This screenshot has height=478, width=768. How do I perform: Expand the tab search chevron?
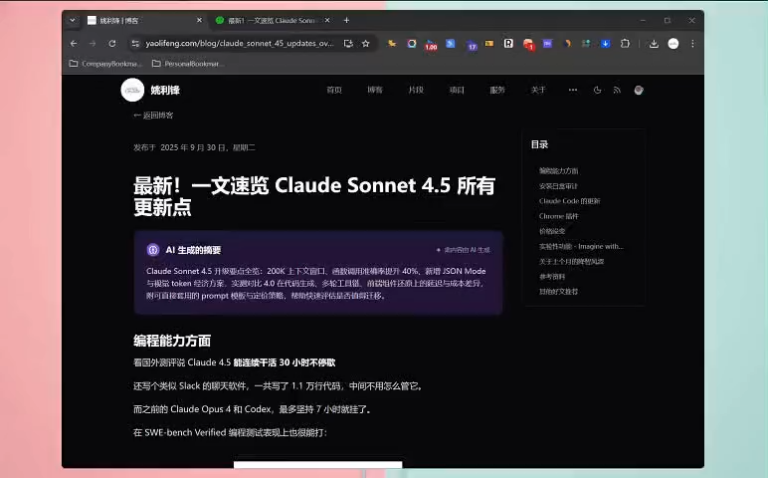72,20
